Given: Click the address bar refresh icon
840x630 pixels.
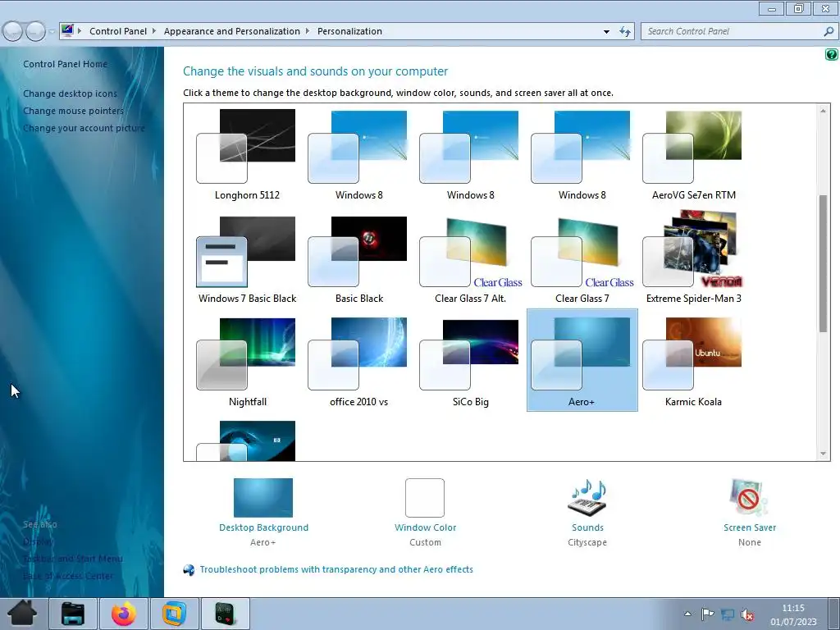Looking at the screenshot, I should point(624,32).
